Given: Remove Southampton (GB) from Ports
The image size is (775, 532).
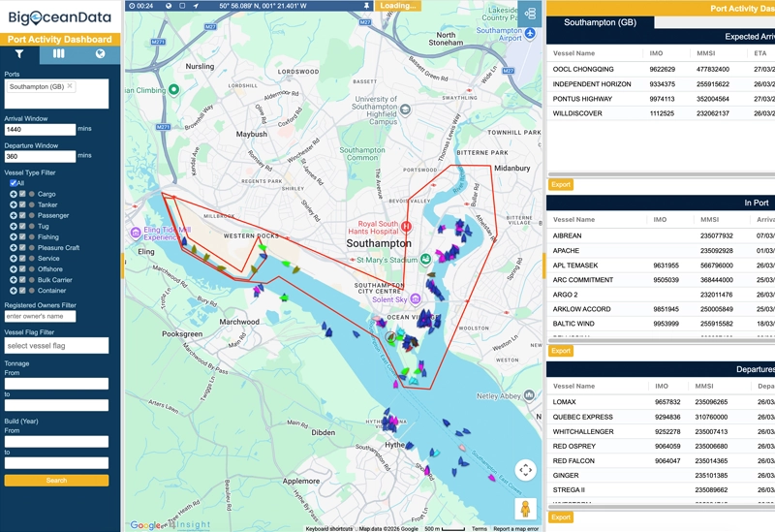Looking at the screenshot, I should (x=71, y=86).
